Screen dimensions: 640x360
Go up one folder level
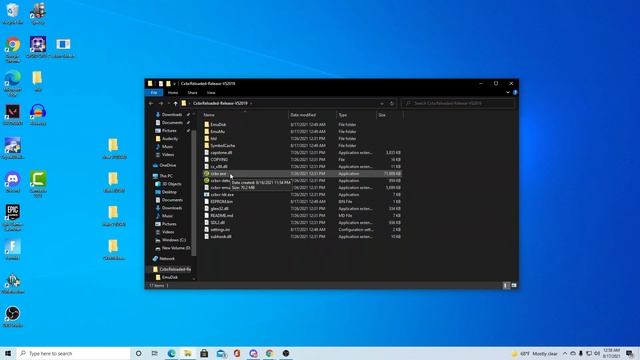[176, 103]
